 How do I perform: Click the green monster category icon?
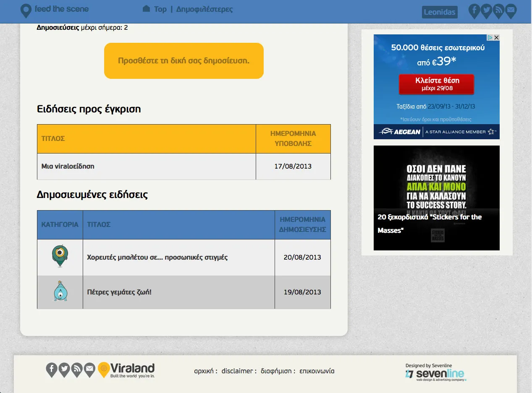[x=60, y=256]
